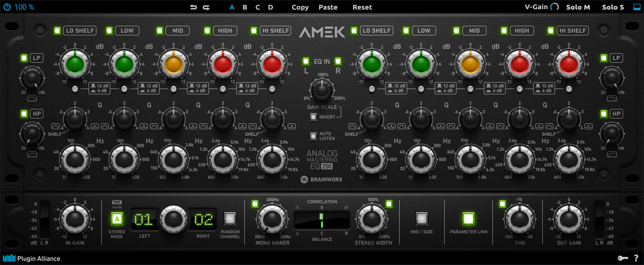This screenshot has height=265, width=644.
Task: Click the low-pass curve icon under left LP knob
Action: click(33, 99)
